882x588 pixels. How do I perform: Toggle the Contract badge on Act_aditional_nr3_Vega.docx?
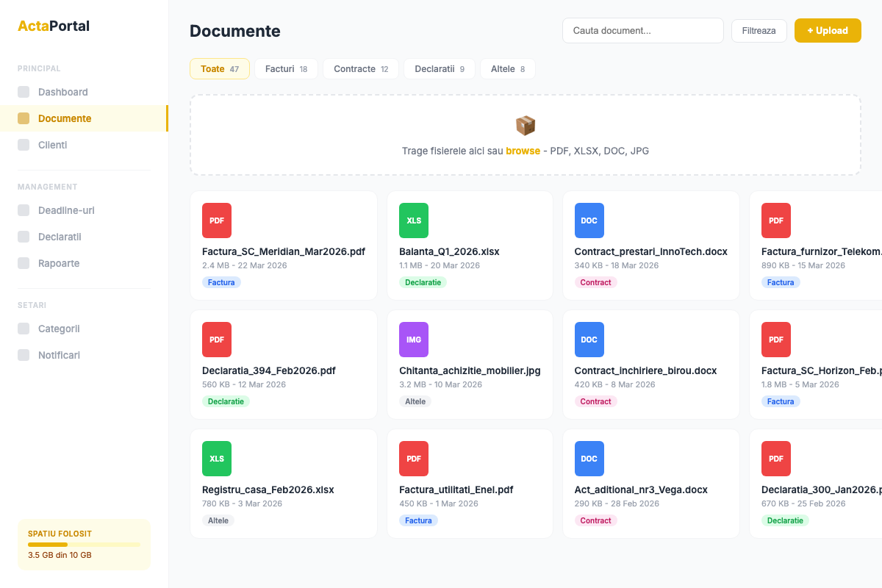(595, 520)
